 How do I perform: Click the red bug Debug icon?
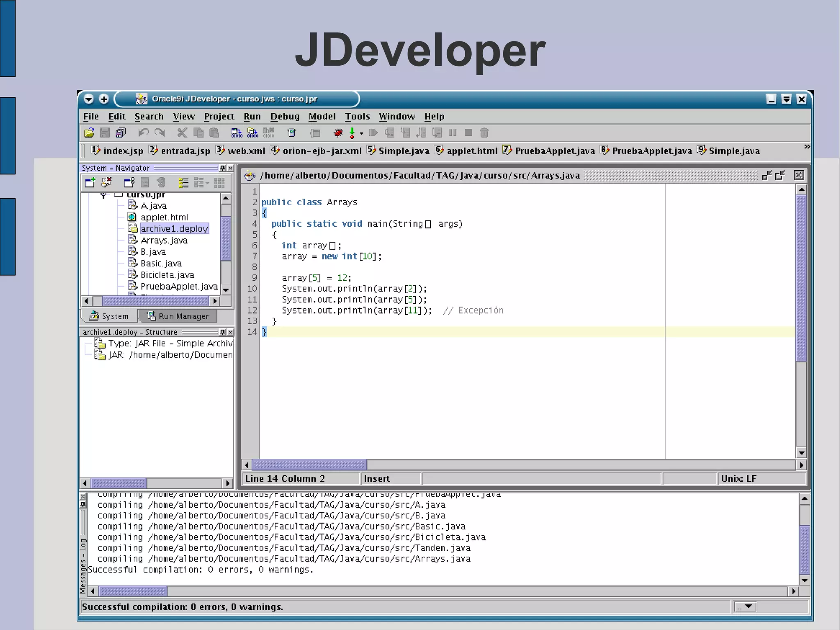pyautogui.click(x=338, y=133)
